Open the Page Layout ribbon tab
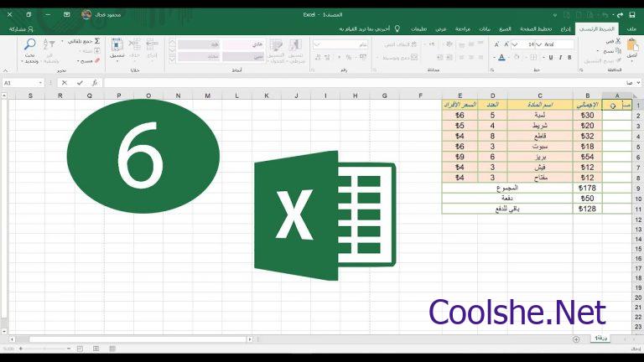 (x=536, y=29)
